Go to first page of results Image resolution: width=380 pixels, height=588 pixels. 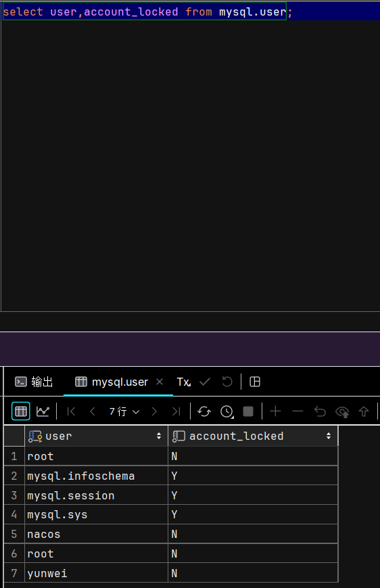pyautogui.click(x=71, y=411)
